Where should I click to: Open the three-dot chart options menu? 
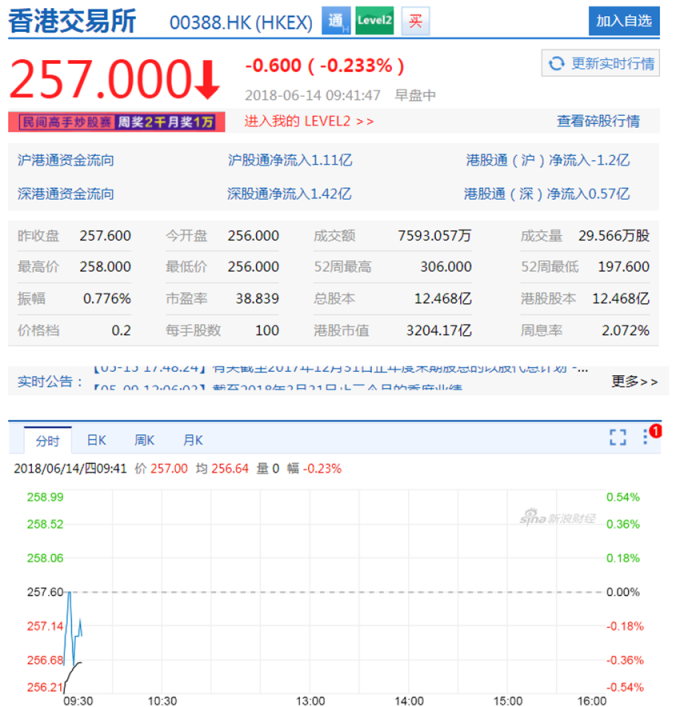click(645, 437)
